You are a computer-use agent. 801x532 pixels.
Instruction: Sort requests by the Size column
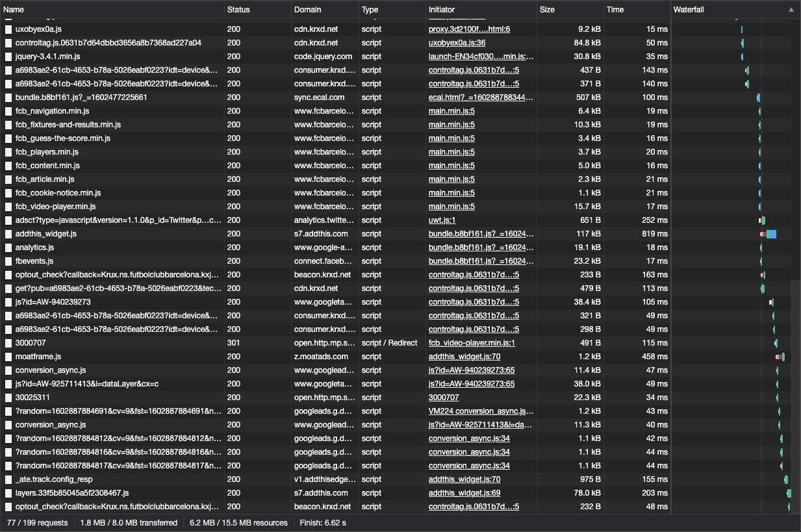coord(571,10)
